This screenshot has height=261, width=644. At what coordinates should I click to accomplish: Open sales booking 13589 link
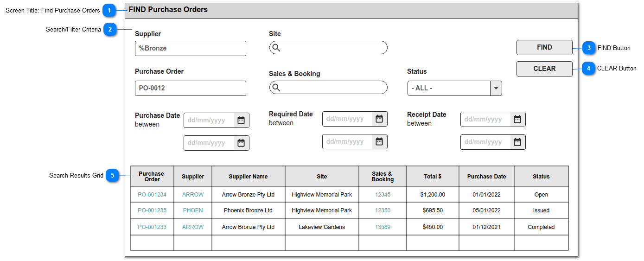tap(383, 227)
